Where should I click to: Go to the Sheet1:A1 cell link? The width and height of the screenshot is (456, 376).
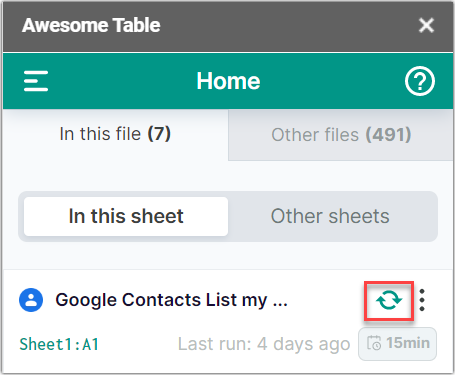point(59,344)
